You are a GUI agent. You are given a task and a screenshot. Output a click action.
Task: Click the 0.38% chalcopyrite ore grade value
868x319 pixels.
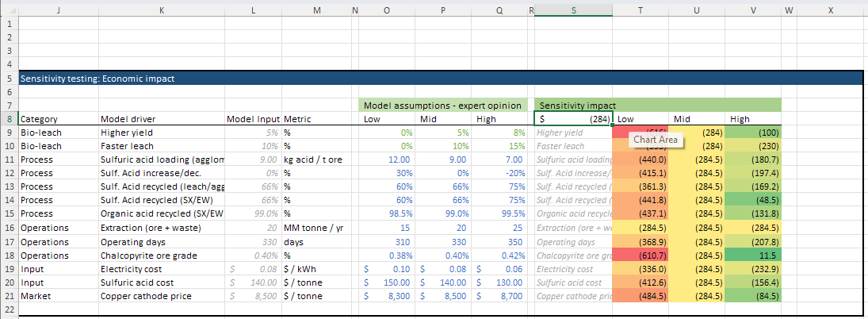386,256
